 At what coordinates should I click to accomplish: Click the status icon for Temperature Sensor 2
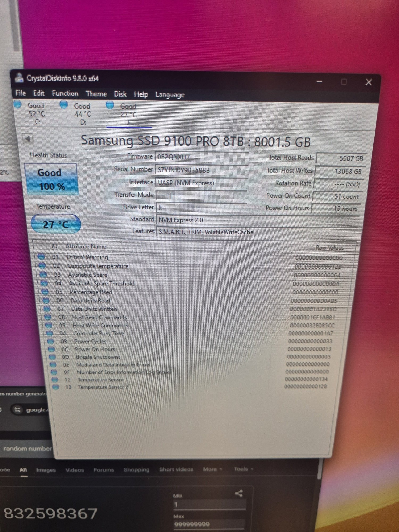[56, 387]
